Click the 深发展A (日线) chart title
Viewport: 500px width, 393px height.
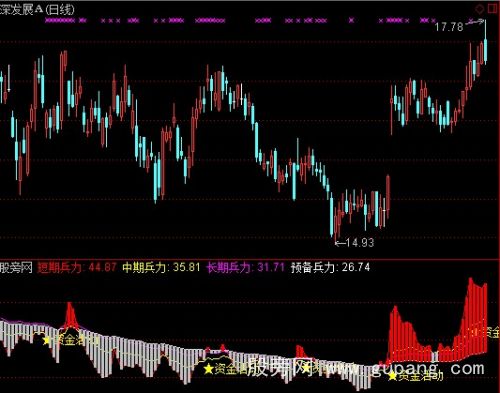pyautogui.click(x=37, y=9)
